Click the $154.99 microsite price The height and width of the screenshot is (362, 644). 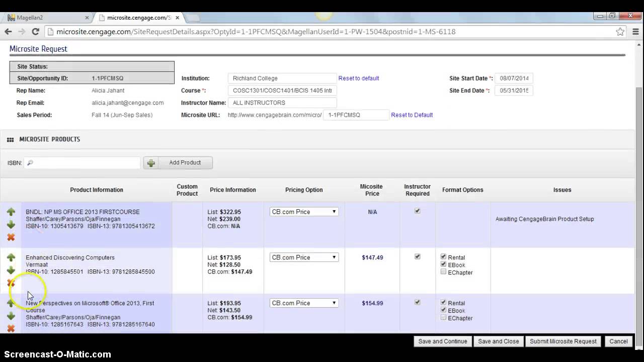click(372, 304)
